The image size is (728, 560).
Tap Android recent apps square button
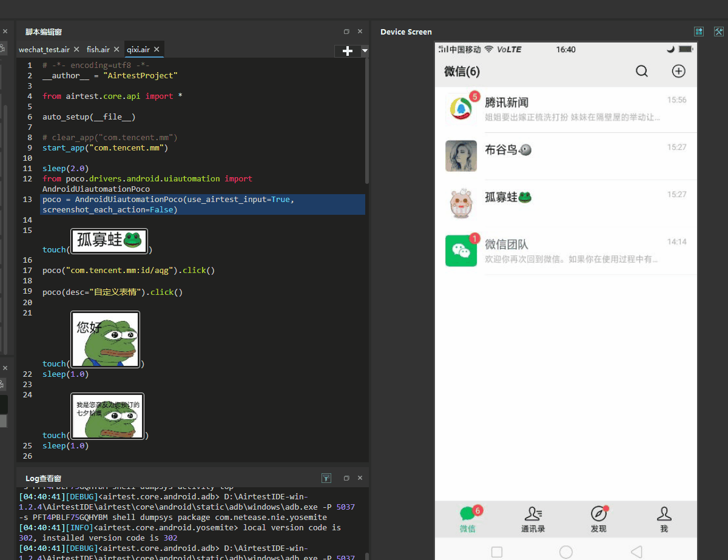coord(497,552)
